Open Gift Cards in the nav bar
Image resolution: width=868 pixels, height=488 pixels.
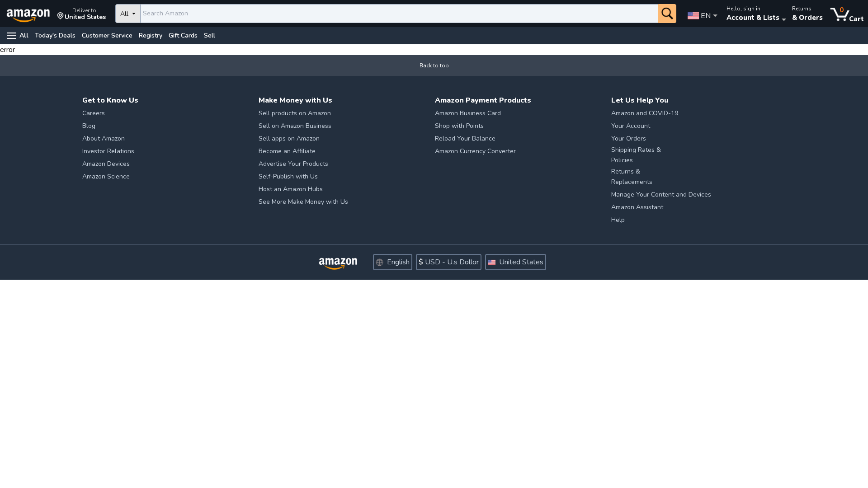[183, 36]
